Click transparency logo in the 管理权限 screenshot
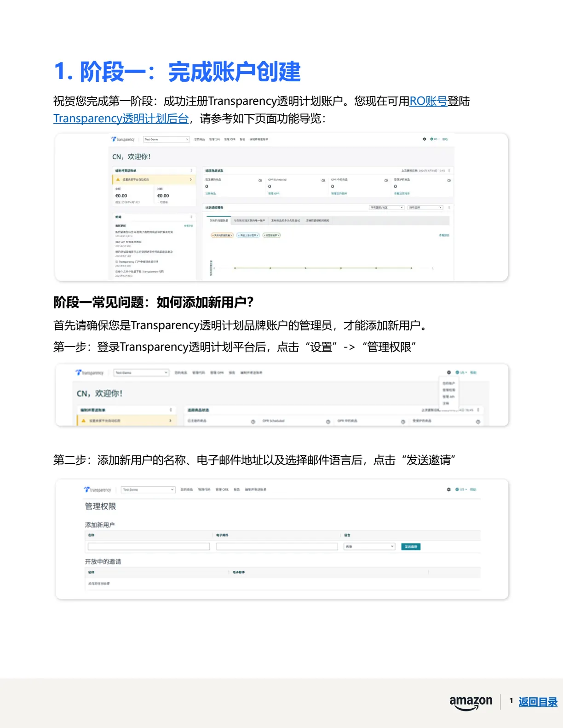The image size is (563, 728). tap(98, 490)
